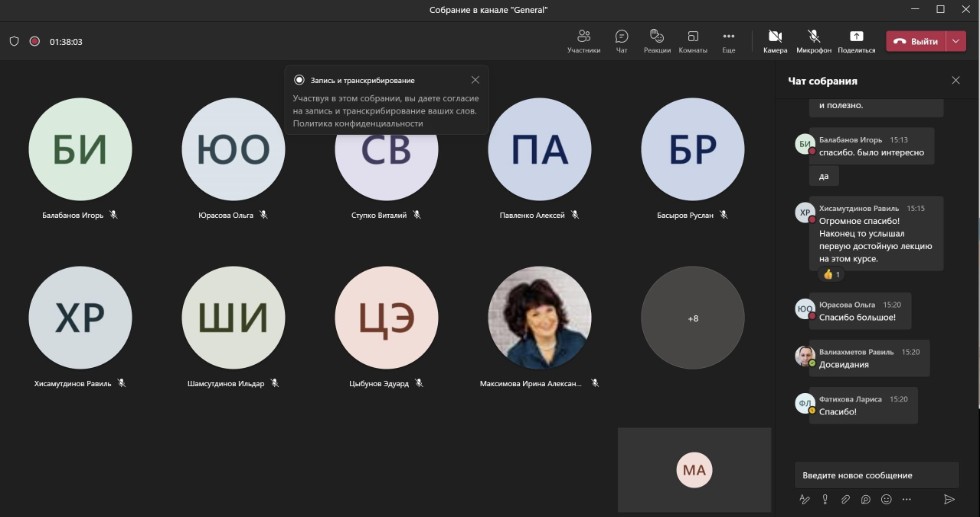This screenshot has width=980, height=517.
Task: Mark message as important with exclamation icon
Action: pyautogui.click(x=825, y=499)
